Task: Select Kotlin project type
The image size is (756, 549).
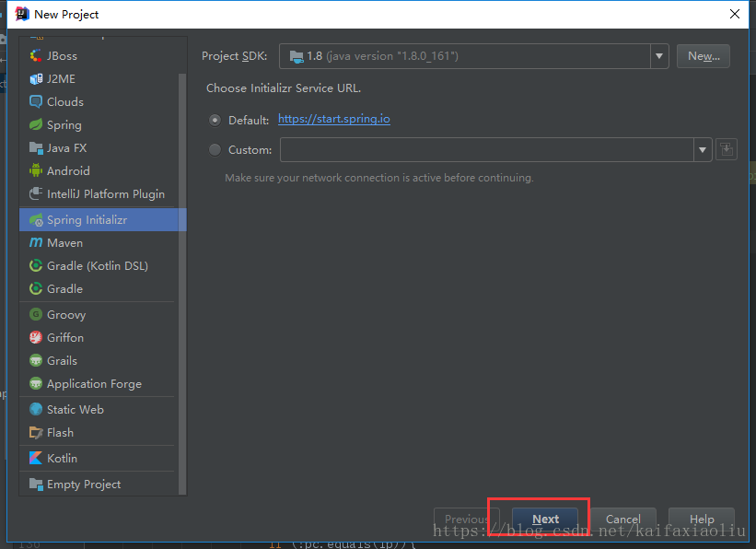Action: point(99,459)
